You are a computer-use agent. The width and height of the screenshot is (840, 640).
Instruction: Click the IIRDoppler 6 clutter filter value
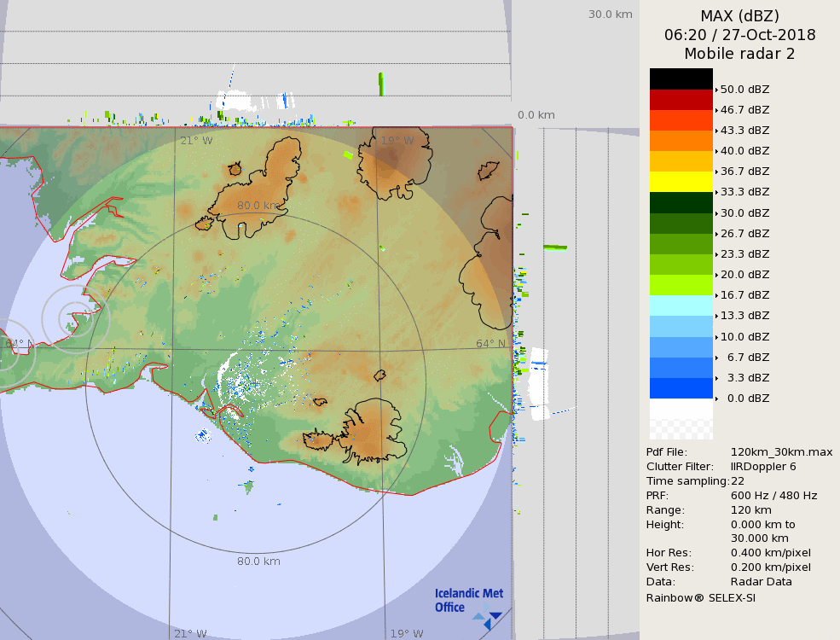(763, 467)
